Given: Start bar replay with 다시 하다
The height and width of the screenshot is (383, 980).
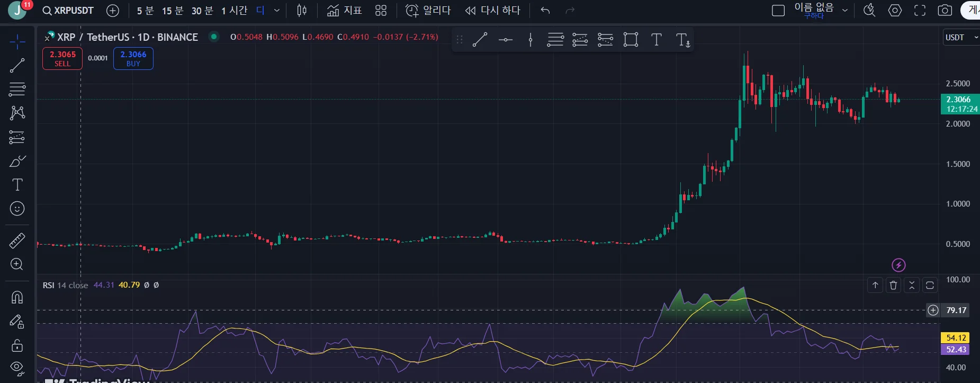Looking at the screenshot, I should pos(493,11).
